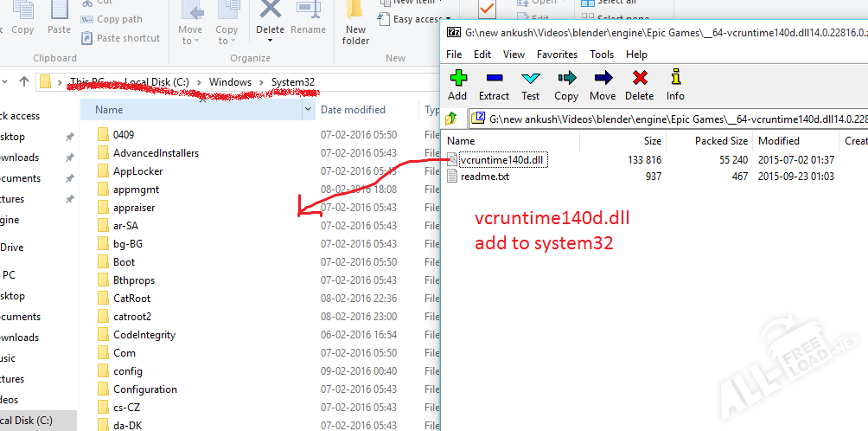868x431 pixels.
Task: Select readme.txt in the archive
Action: (485, 177)
